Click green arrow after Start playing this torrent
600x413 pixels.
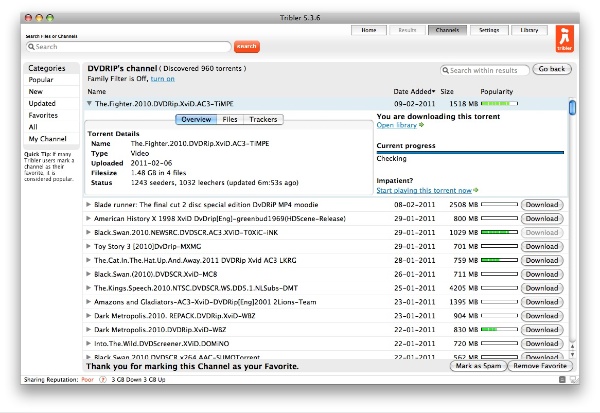tap(476, 190)
